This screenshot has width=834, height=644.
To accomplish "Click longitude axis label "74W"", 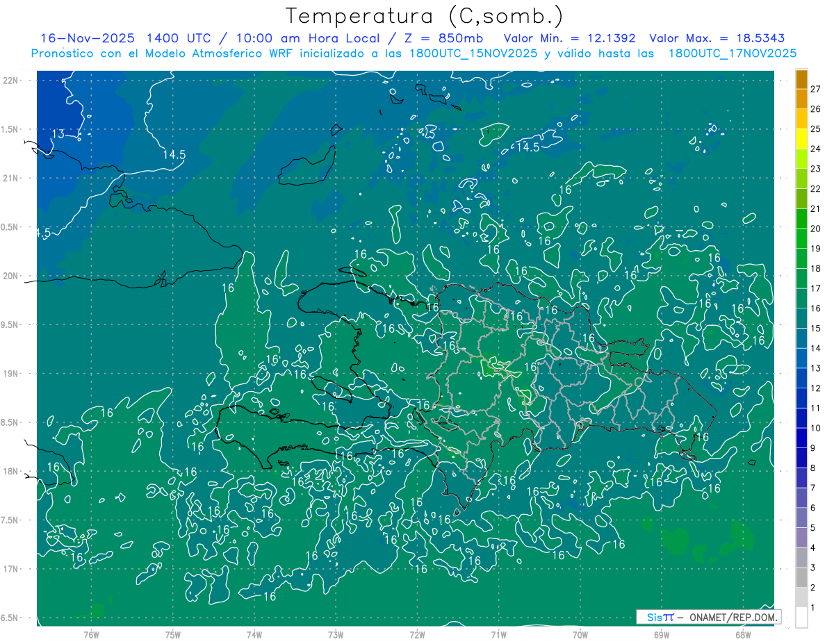I will tap(254, 634).
